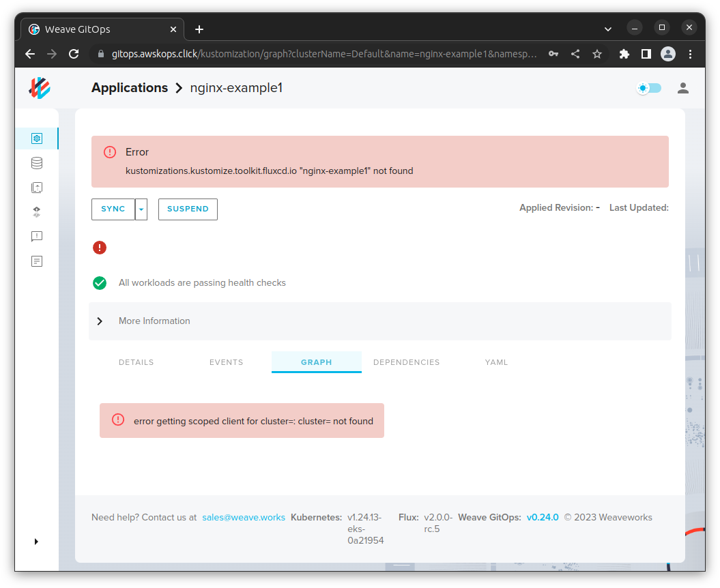Close the Weave GitOps browser tab
This screenshot has height=588, width=720.
[x=173, y=29]
